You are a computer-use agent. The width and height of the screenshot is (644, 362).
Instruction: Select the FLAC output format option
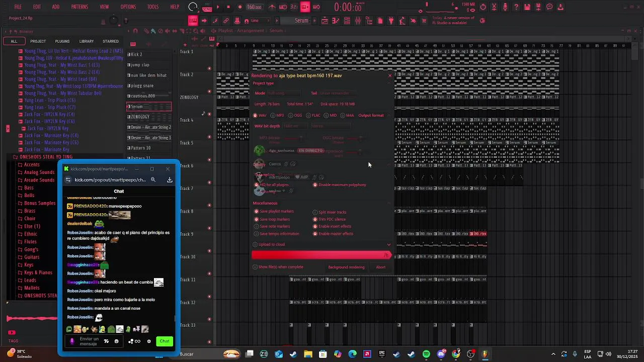(308, 115)
